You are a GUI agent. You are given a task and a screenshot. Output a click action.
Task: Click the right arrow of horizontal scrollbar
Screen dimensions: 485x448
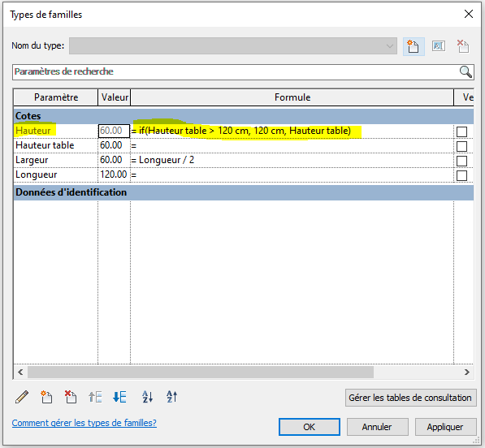(x=467, y=372)
